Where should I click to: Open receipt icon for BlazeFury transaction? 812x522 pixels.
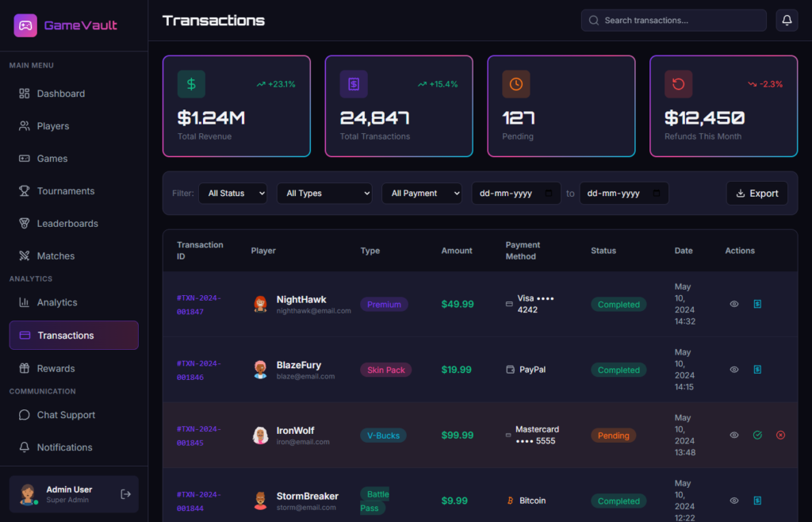(x=757, y=370)
